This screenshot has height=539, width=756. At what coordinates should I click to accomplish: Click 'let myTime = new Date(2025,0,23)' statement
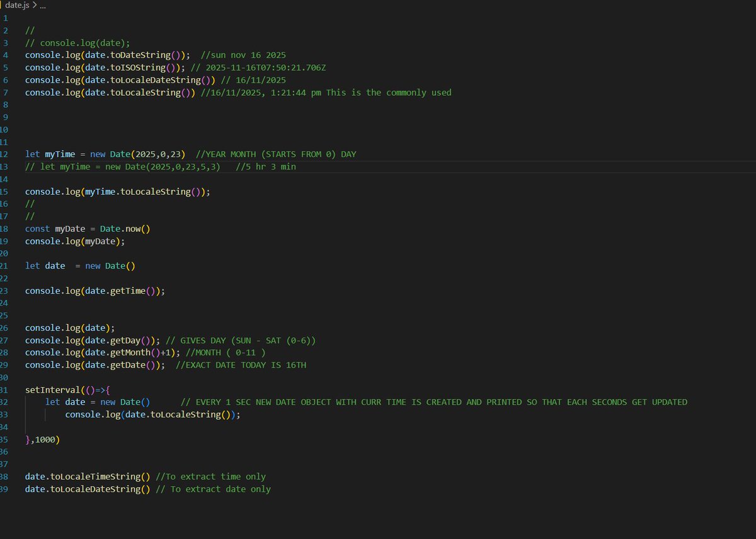tap(105, 154)
